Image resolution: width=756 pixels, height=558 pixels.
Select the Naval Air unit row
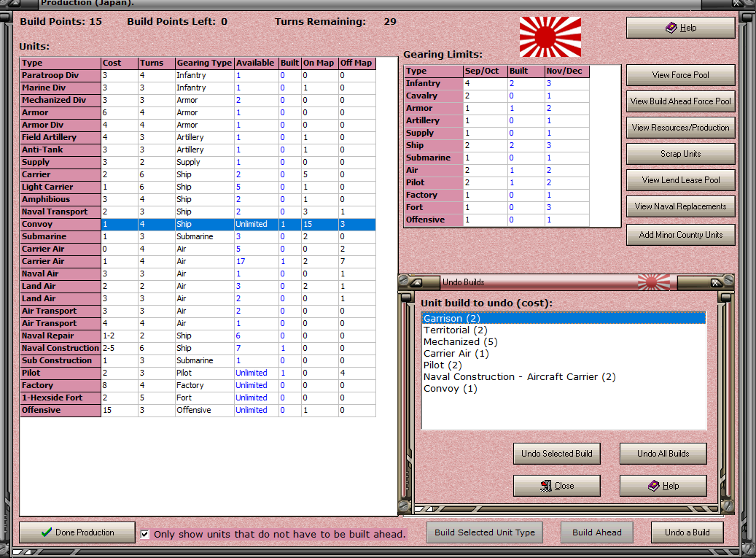(198, 274)
